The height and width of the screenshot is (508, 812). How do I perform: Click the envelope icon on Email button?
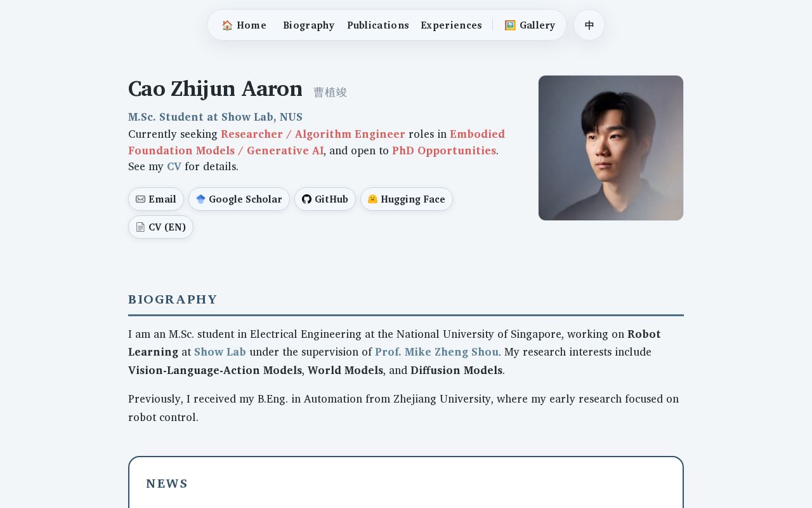[x=141, y=199]
